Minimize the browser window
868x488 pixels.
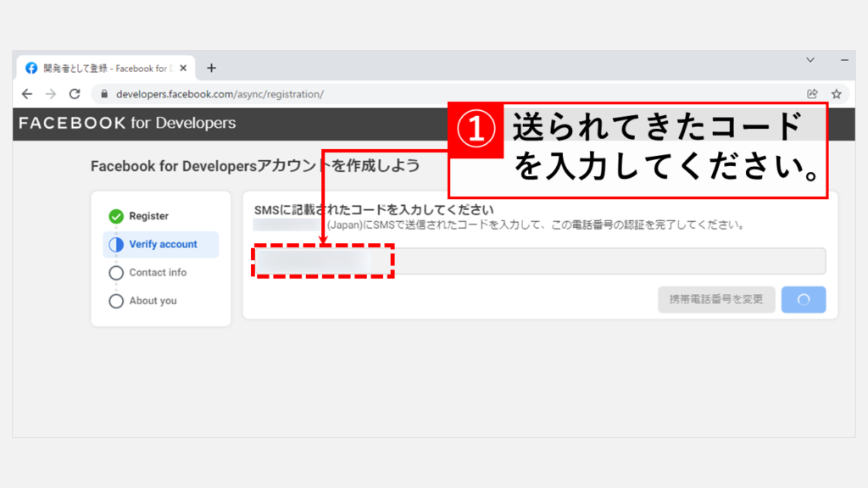(844, 60)
